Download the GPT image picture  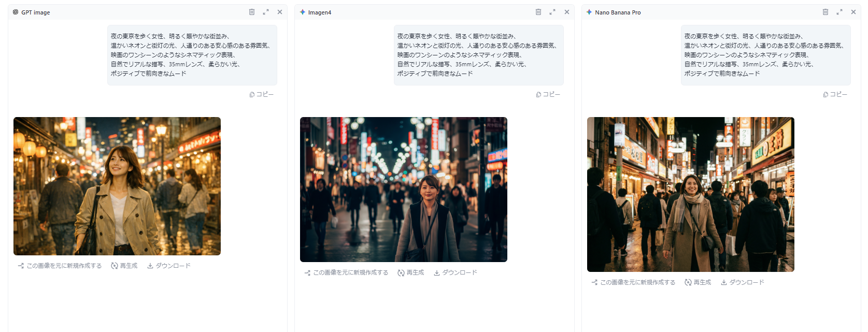(x=169, y=266)
